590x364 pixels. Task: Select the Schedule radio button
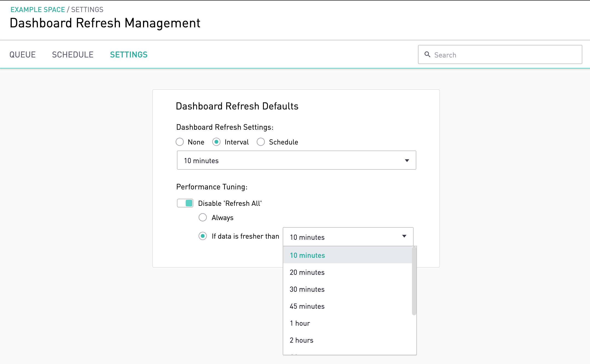[261, 142]
